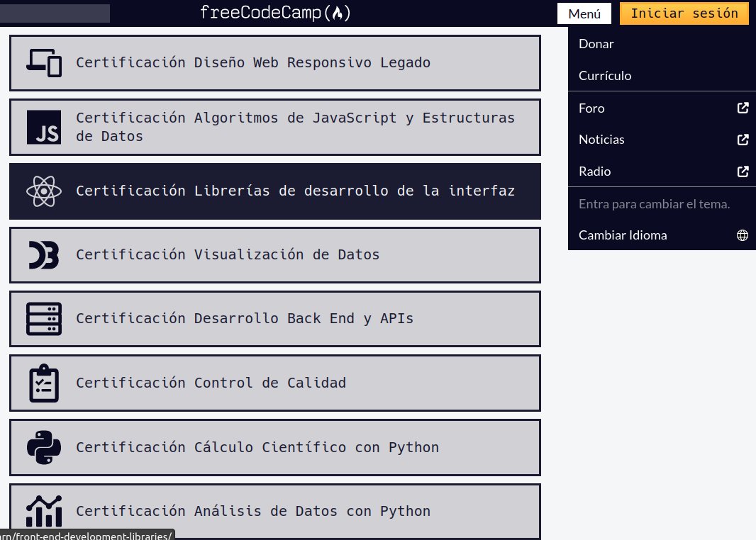This screenshot has height=540, width=756.
Task: Select Donar from the menu
Action: pyautogui.click(x=662, y=44)
